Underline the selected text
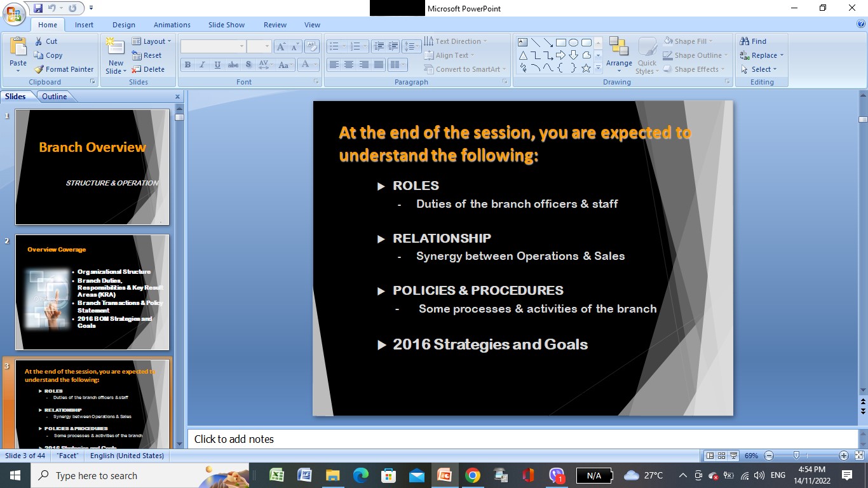The height and width of the screenshot is (488, 868). coord(218,64)
